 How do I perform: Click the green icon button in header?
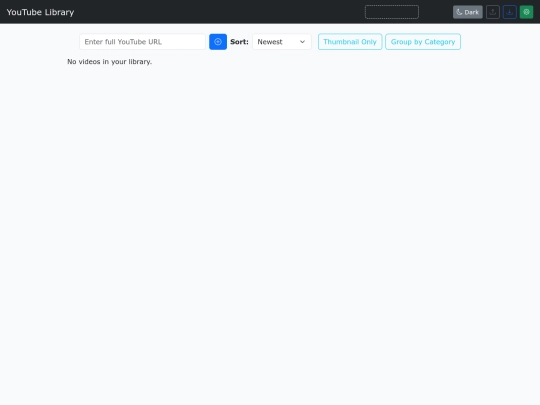[x=526, y=12]
